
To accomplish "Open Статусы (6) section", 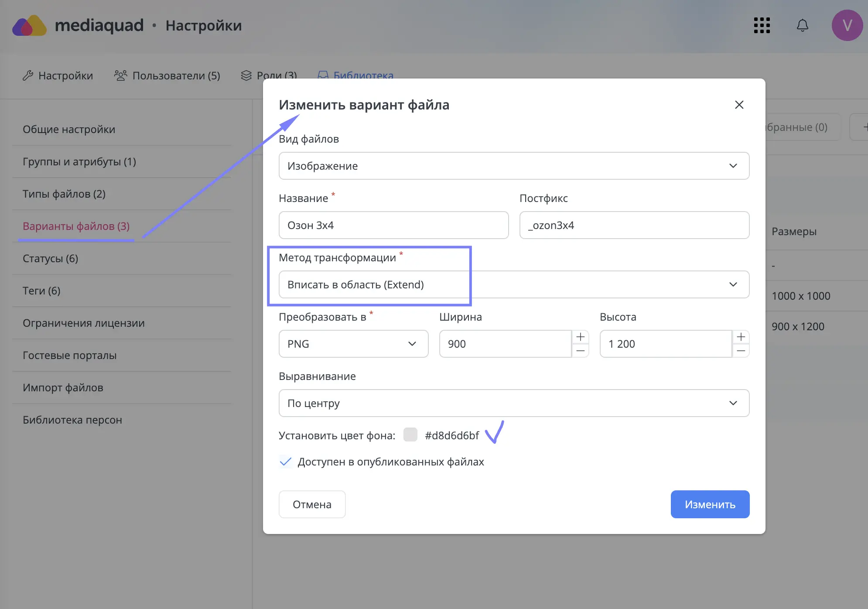I will tap(122, 258).
